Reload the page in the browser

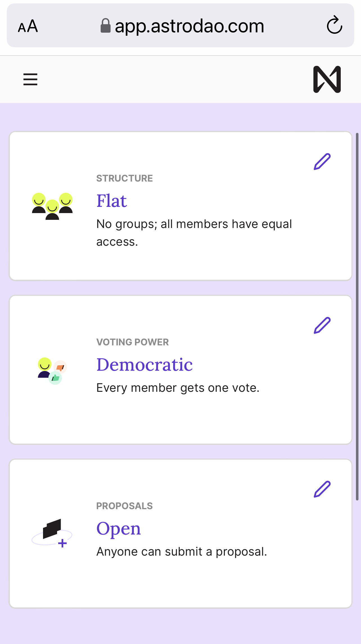334,25
